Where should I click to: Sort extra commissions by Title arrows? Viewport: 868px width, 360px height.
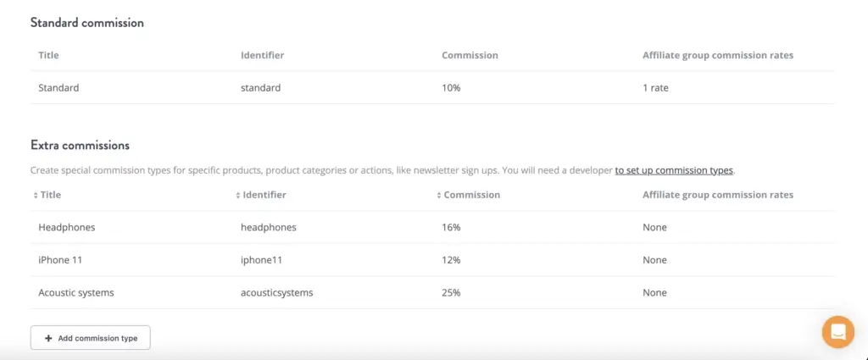click(36, 195)
